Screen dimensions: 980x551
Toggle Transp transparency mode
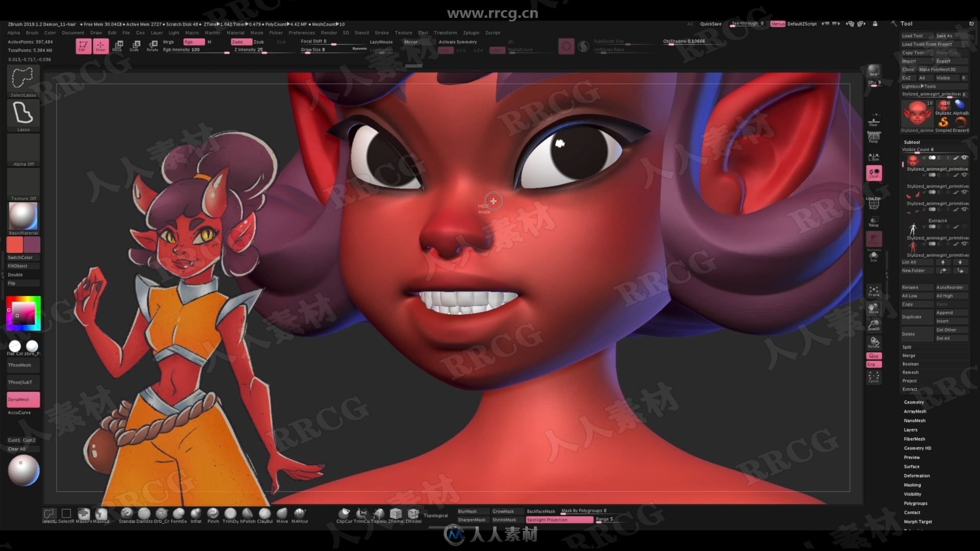pos(873,222)
